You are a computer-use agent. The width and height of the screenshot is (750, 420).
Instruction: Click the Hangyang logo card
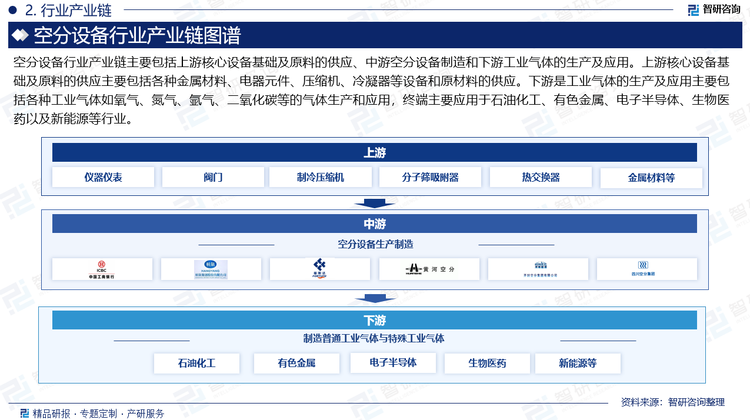point(211,269)
